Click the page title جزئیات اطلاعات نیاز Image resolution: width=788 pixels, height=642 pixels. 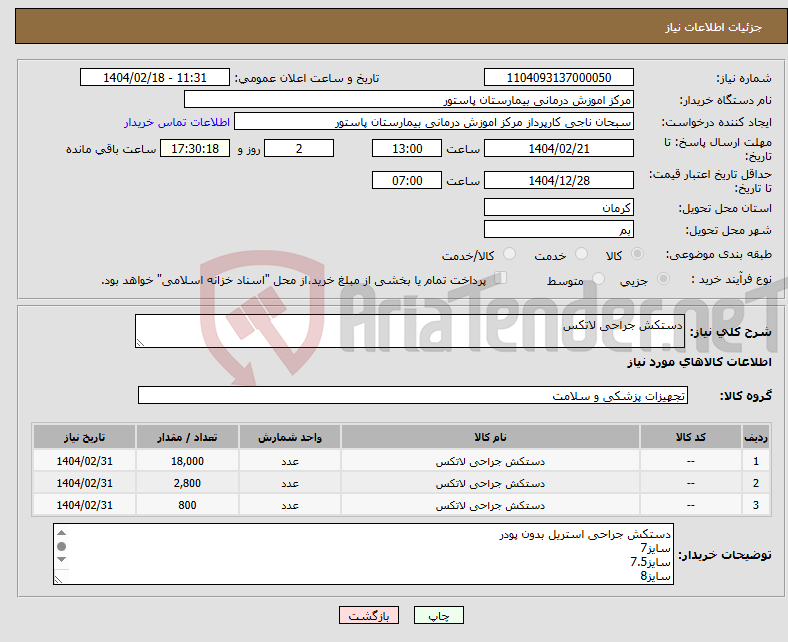tap(713, 27)
